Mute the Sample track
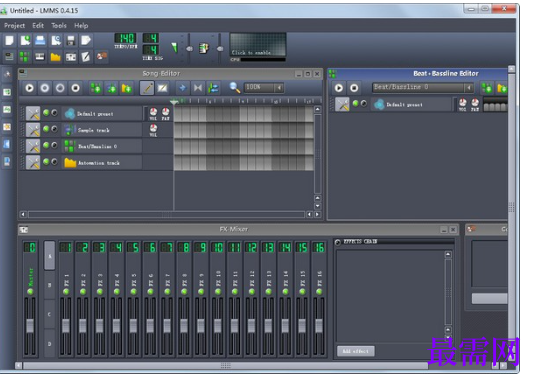Screen dimensions: 539x383 [46, 129]
